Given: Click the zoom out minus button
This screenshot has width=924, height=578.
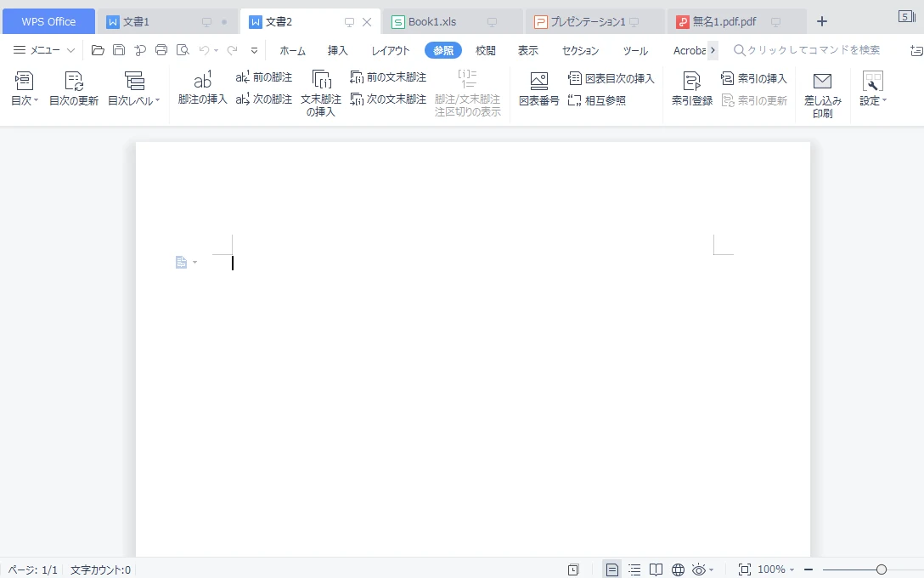Looking at the screenshot, I should click(x=808, y=569).
